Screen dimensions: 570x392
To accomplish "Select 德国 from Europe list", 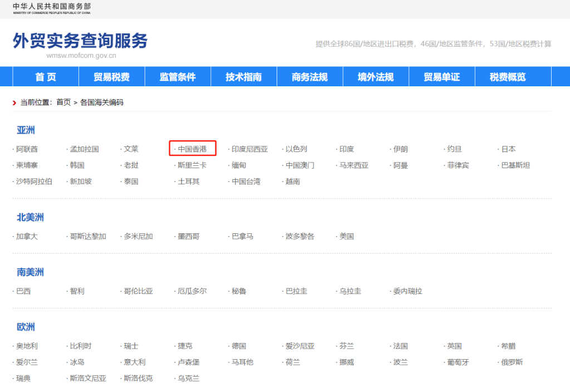I will coord(239,346).
